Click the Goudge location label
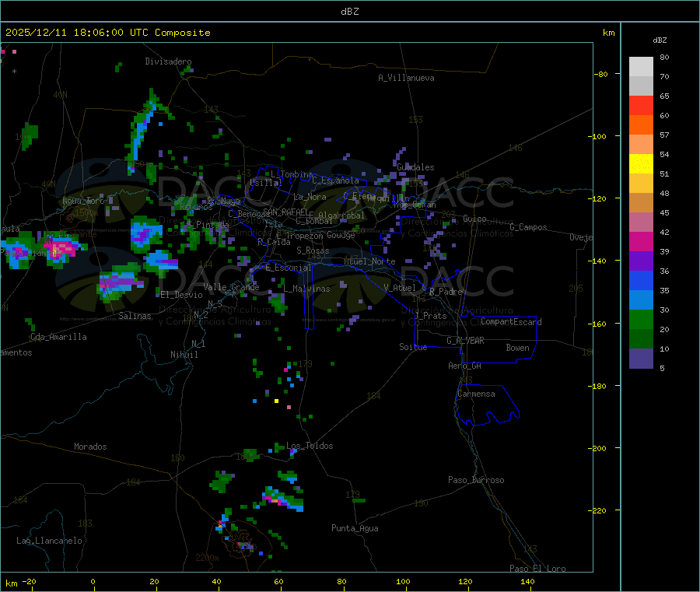This screenshot has width=700, height=592. [341, 235]
